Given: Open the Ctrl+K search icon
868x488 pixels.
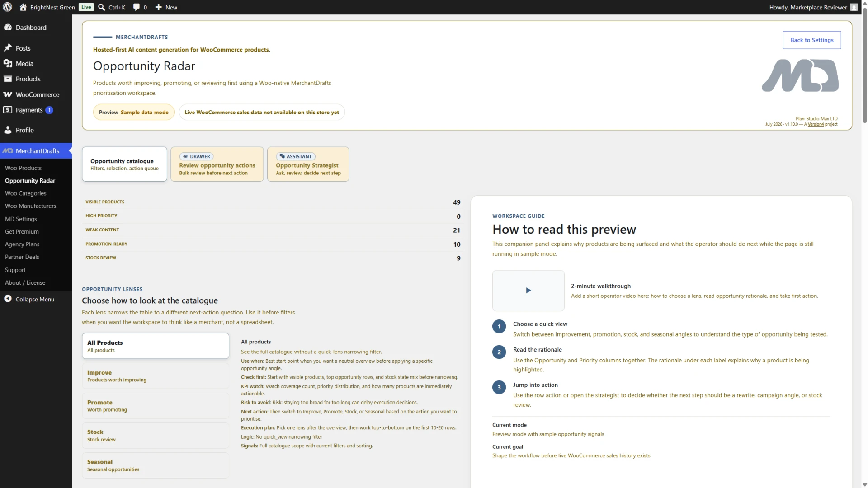Looking at the screenshot, I should coord(102,7).
